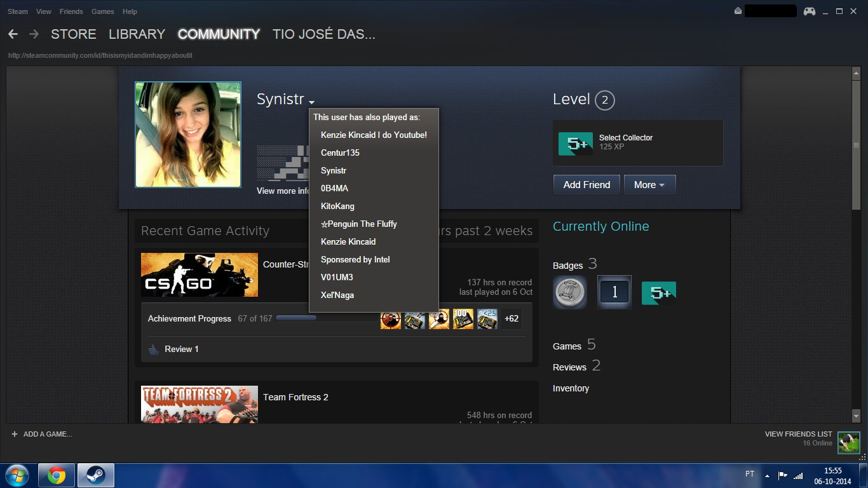This screenshot has width=868, height=488.
Task: Click the View more info link
Action: pyautogui.click(x=283, y=191)
